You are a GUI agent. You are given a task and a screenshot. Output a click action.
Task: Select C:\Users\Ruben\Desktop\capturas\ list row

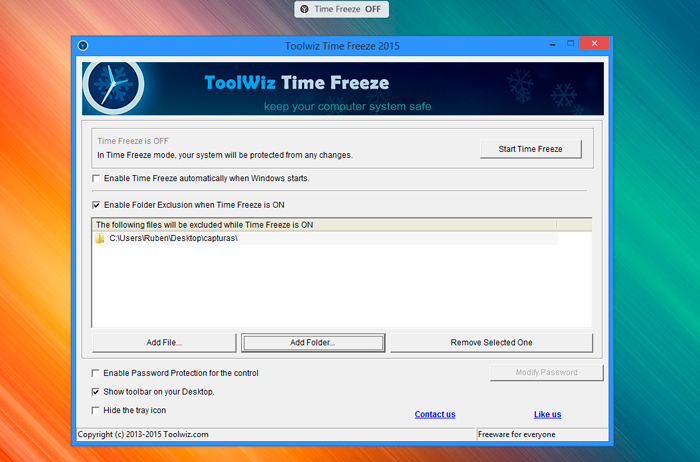click(x=325, y=238)
